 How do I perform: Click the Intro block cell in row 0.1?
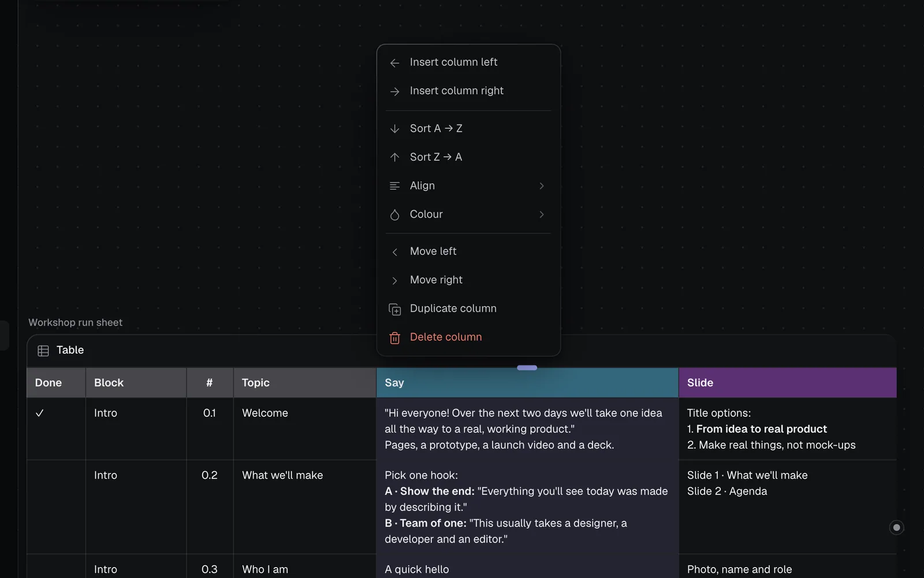coord(136,429)
